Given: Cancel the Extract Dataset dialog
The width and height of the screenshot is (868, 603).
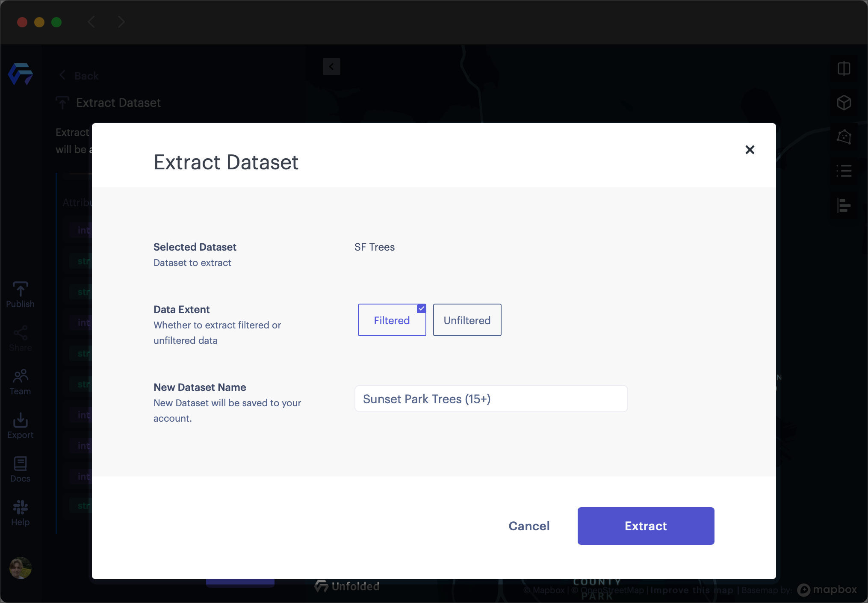Looking at the screenshot, I should pyautogui.click(x=529, y=526).
